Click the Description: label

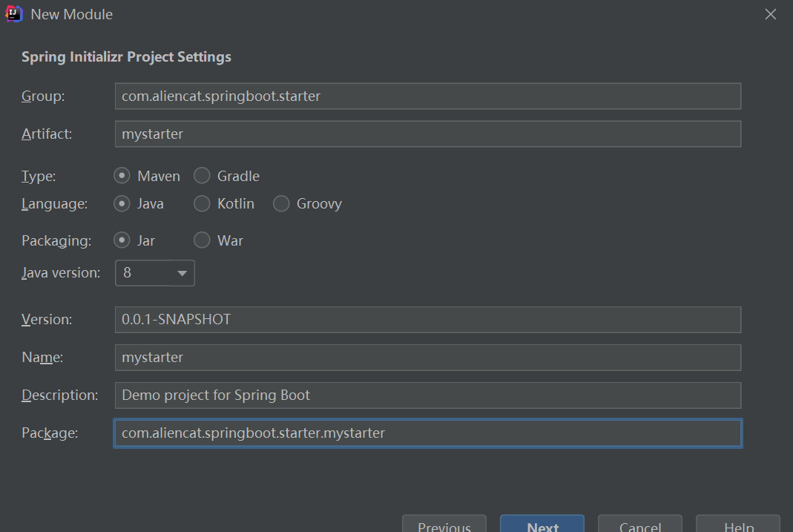point(59,395)
